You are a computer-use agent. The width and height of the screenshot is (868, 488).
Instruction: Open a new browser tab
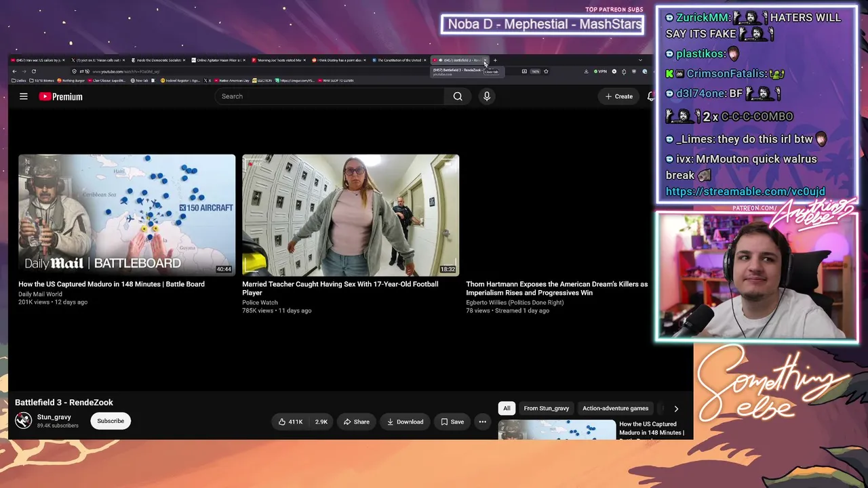point(495,60)
